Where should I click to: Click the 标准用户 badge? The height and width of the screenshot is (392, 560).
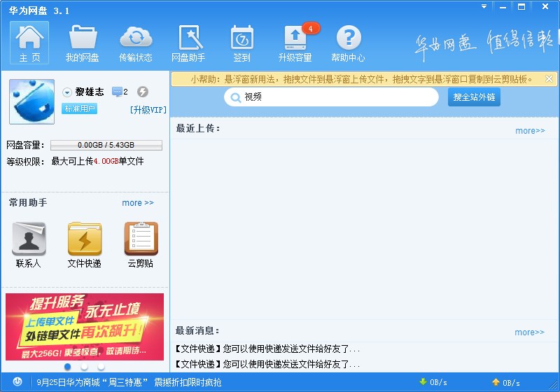pos(79,108)
